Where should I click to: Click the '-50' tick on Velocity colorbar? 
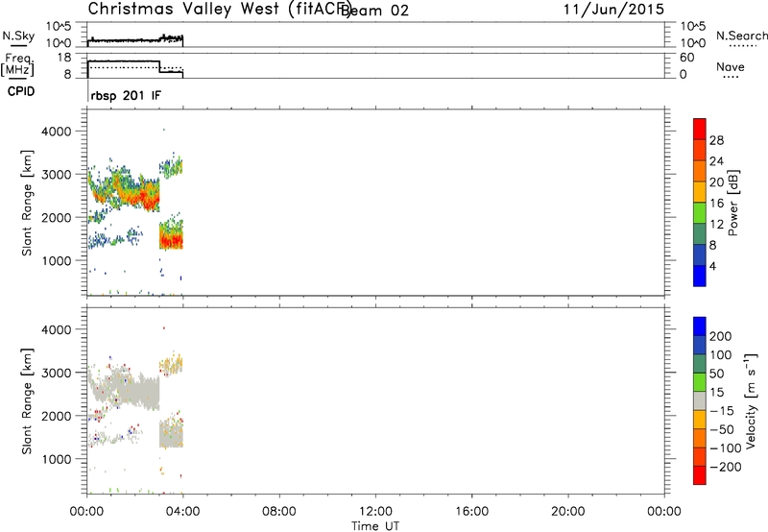coord(723,429)
